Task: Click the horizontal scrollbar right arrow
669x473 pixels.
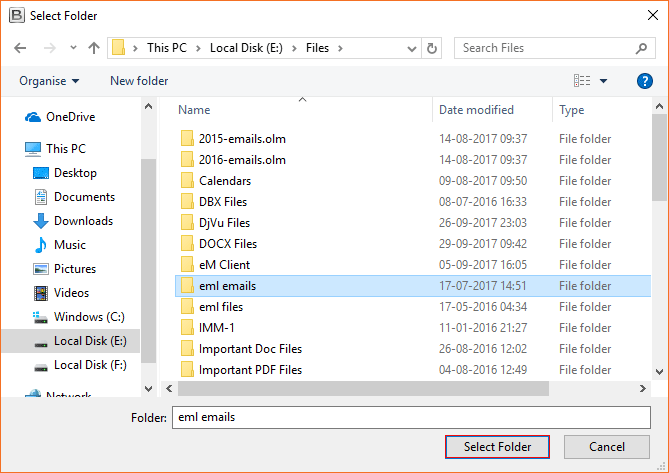Action: 643,389
